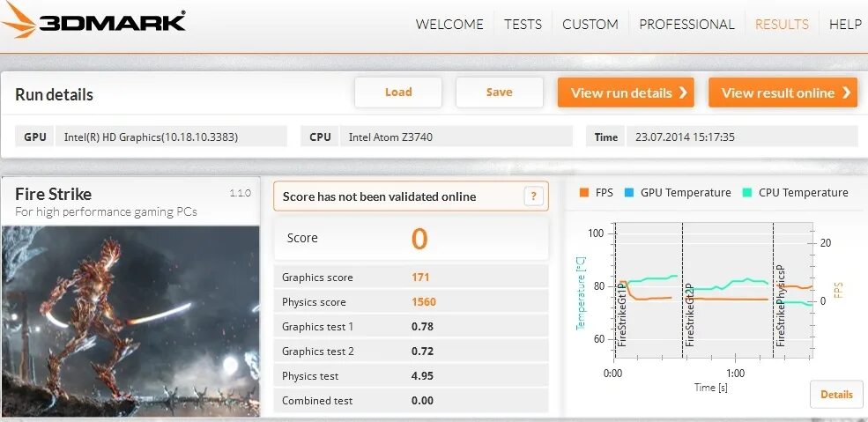
Task: Go to the Professional tab
Action: pyautogui.click(x=686, y=25)
